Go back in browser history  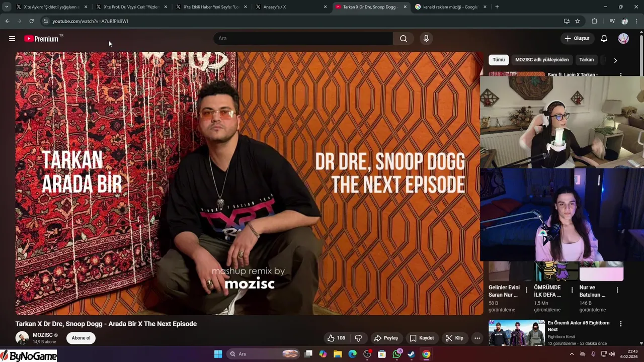(x=7, y=21)
